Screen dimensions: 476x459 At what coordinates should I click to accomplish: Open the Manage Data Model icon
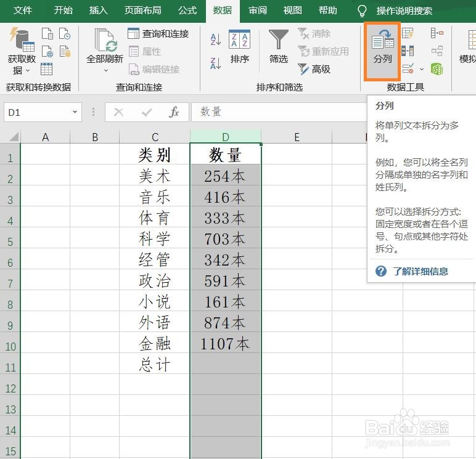(437, 69)
